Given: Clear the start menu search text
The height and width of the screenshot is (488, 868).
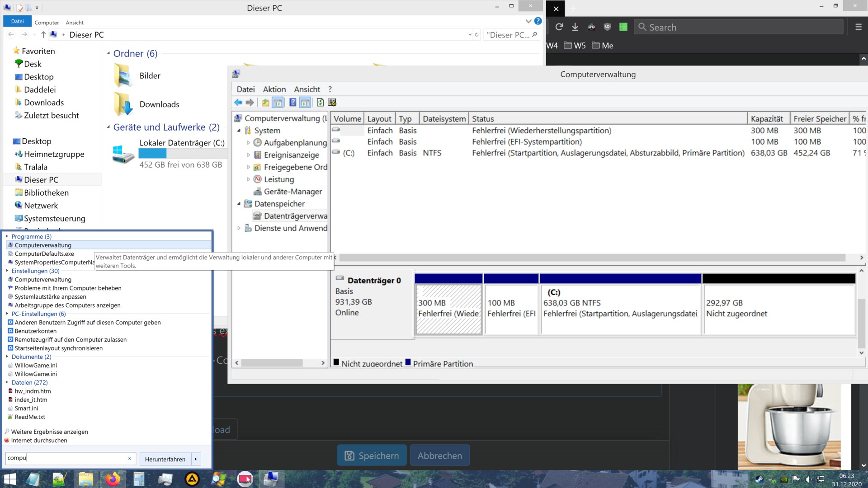Looking at the screenshot, I should [129, 459].
